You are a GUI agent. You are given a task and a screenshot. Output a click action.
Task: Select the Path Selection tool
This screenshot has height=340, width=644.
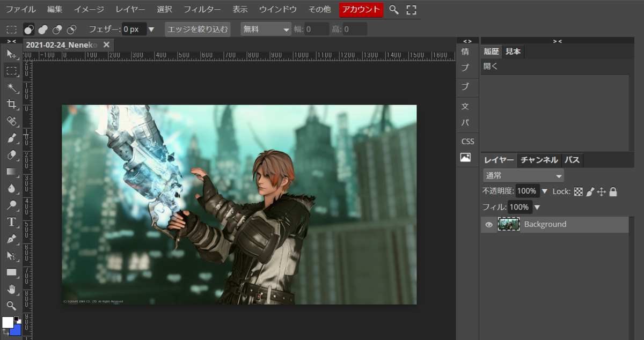click(11, 255)
